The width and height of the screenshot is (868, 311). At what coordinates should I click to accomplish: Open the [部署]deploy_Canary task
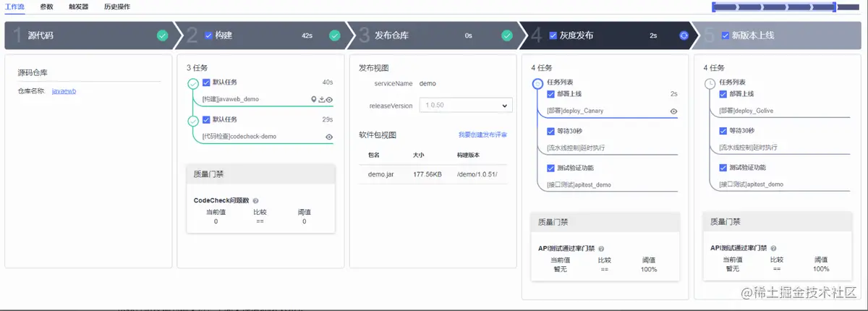[575, 111]
